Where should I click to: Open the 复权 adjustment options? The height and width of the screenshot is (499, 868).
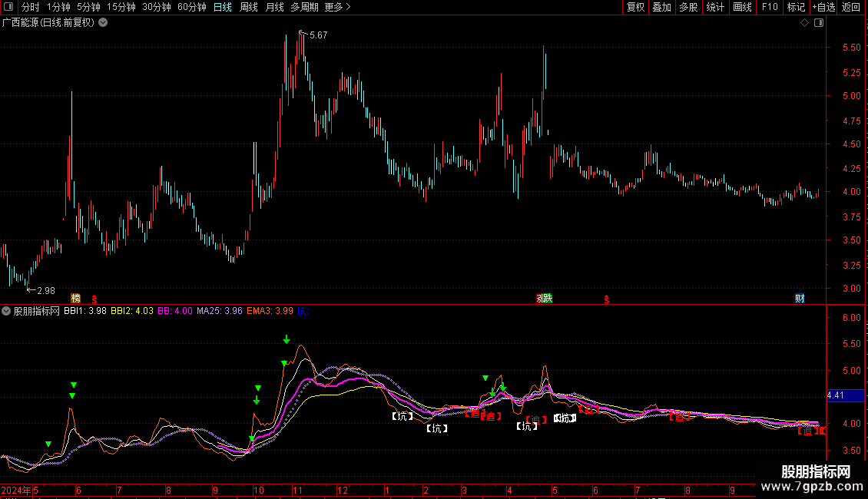pos(635,7)
